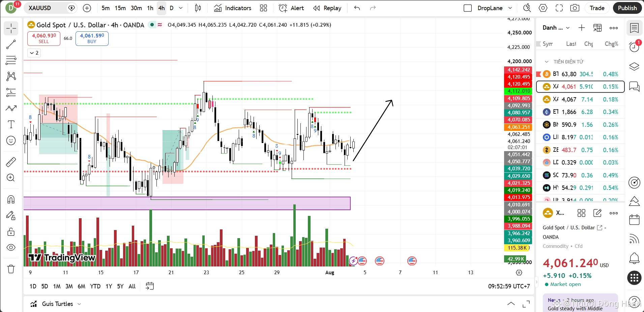Click the 4,061.590 BUY button
Image resolution: width=644 pixels, height=312 pixels.
click(92, 38)
